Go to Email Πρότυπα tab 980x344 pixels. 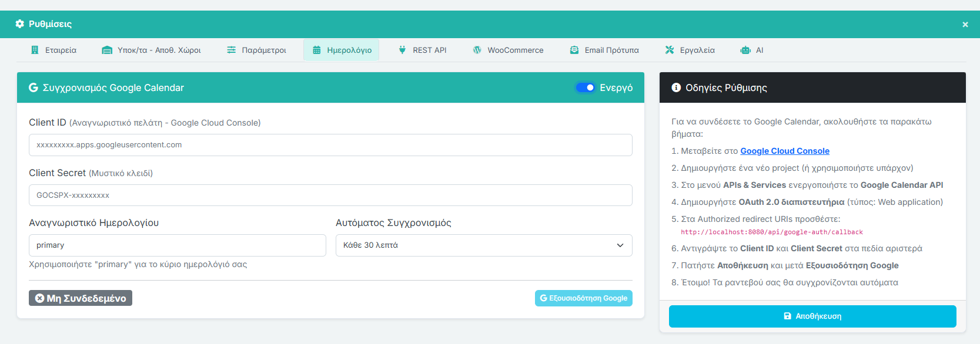[604, 50]
